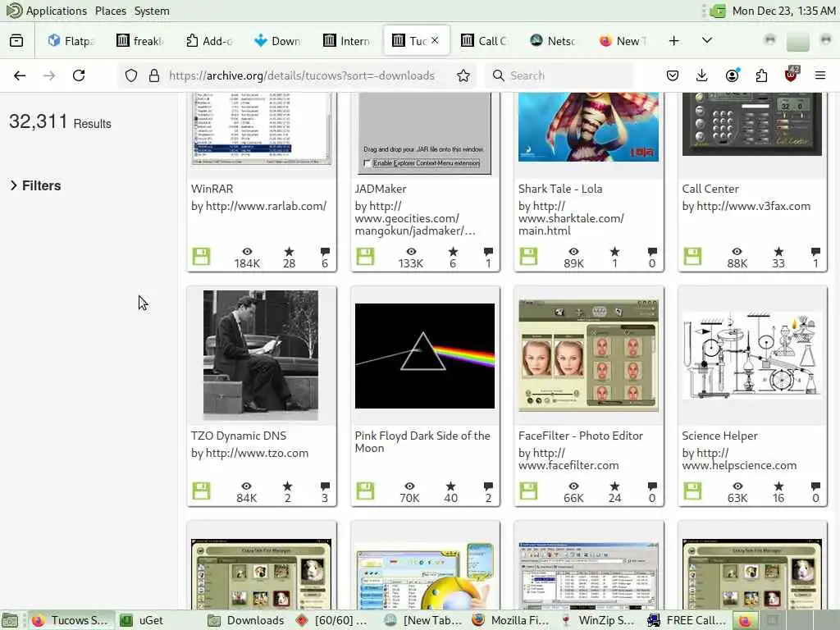Reload the current page
The width and height of the screenshot is (840, 630).
tap(79, 75)
